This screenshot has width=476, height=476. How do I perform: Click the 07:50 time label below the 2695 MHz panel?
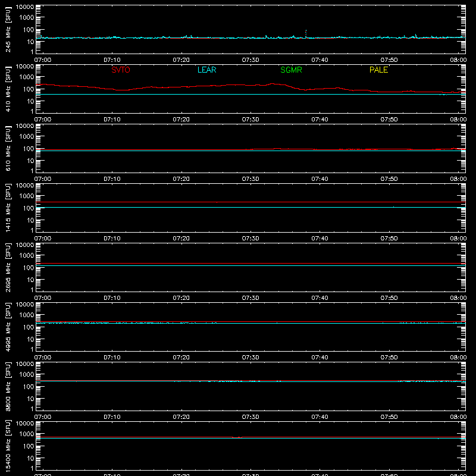point(389,298)
